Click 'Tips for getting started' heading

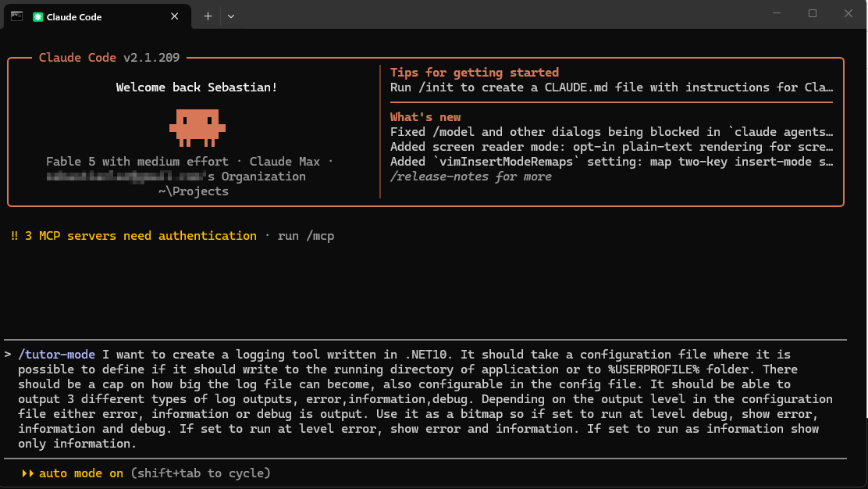[x=475, y=73]
